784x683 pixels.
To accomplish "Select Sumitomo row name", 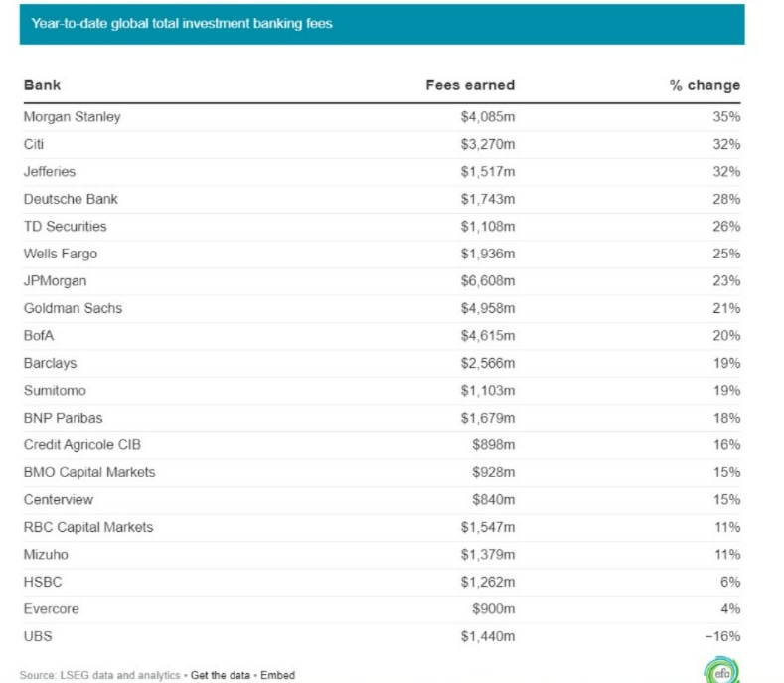I will point(55,391).
